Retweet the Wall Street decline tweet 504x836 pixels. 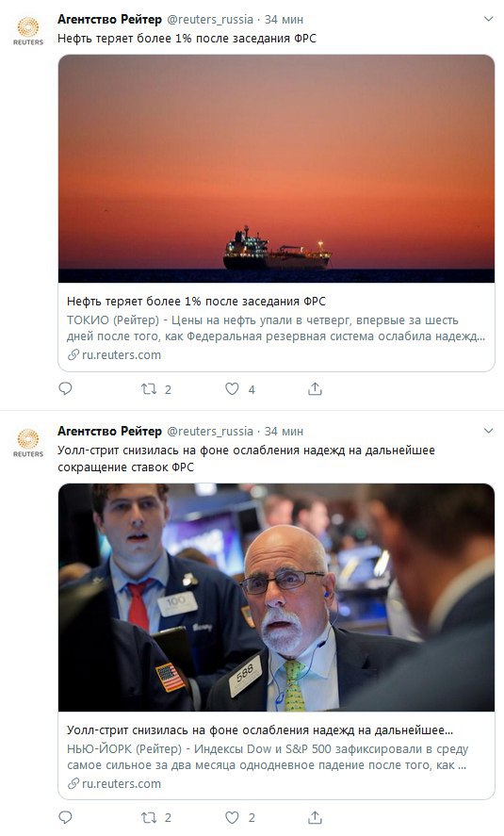click(x=149, y=817)
